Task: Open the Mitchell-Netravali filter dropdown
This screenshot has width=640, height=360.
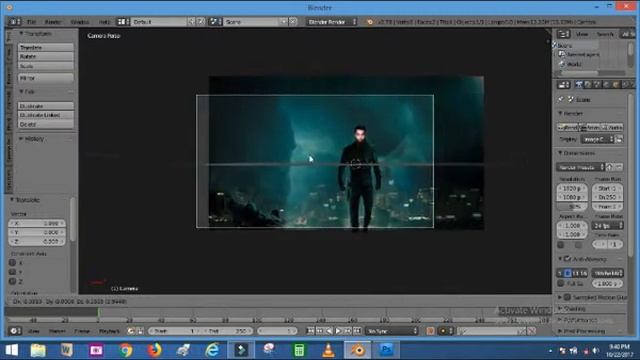Action: (608, 273)
